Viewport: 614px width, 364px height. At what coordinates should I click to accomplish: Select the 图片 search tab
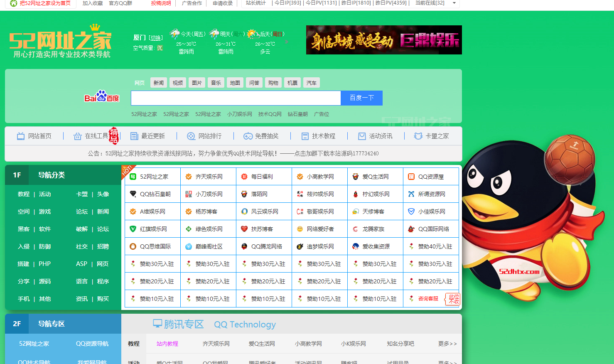[x=197, y=83]
